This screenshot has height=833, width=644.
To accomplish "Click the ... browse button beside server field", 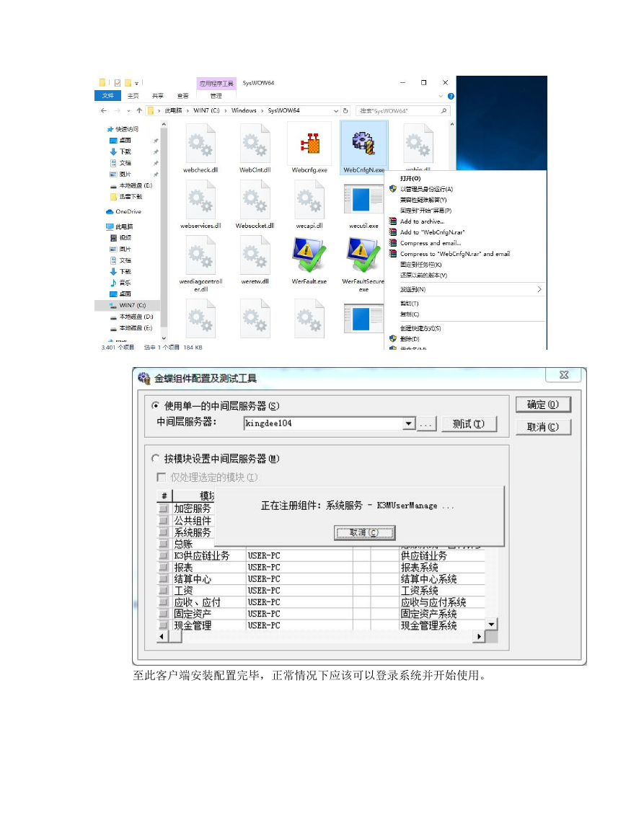I will coord(425,423).
